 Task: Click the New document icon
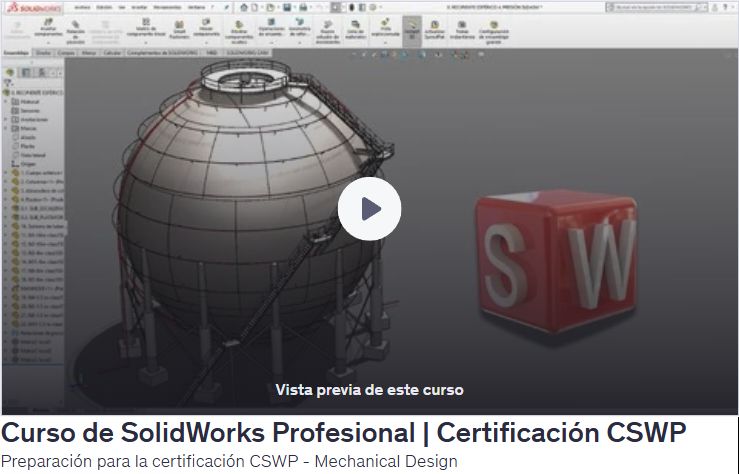click(x=255, y=8)
